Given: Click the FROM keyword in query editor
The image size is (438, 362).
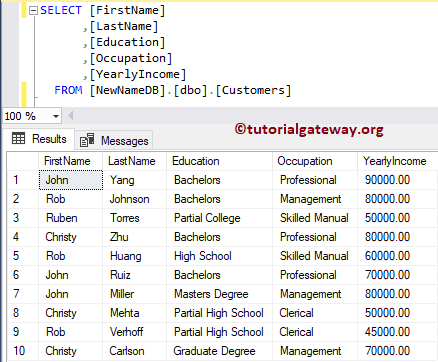Looking at the screenshot, I should point(68,90).
